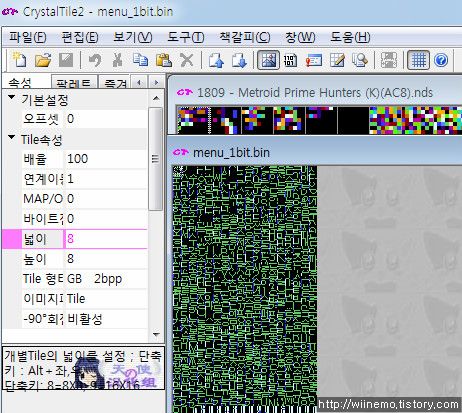Open the hex editor 110101 icon
The image size is (462, 413).
pos(290,60)
